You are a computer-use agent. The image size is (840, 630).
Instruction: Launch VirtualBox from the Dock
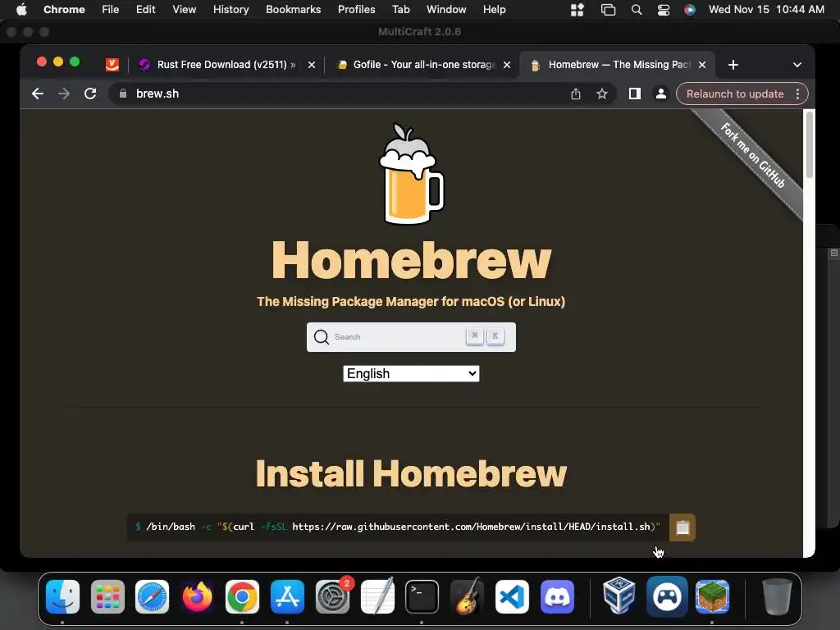(x=619, y=595)
